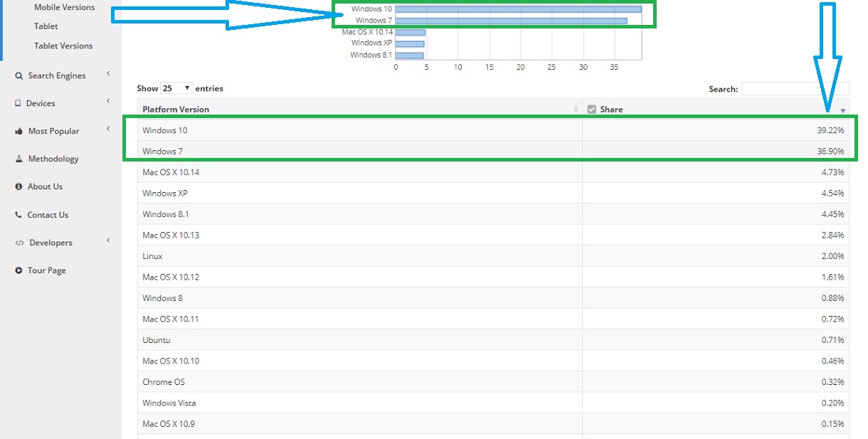This screenshot has width=868, height=439.
Task: Select the Windows Vista table row
Action: (493, 403)
